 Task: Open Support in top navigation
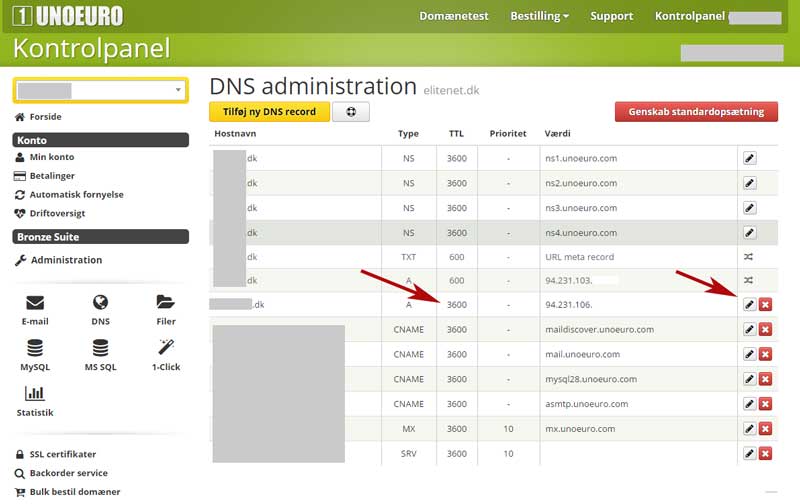tap(611, 16)
